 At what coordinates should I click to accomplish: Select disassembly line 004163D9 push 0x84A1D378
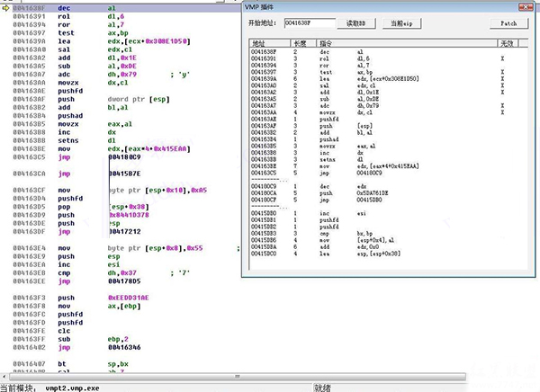pos(90,216)
